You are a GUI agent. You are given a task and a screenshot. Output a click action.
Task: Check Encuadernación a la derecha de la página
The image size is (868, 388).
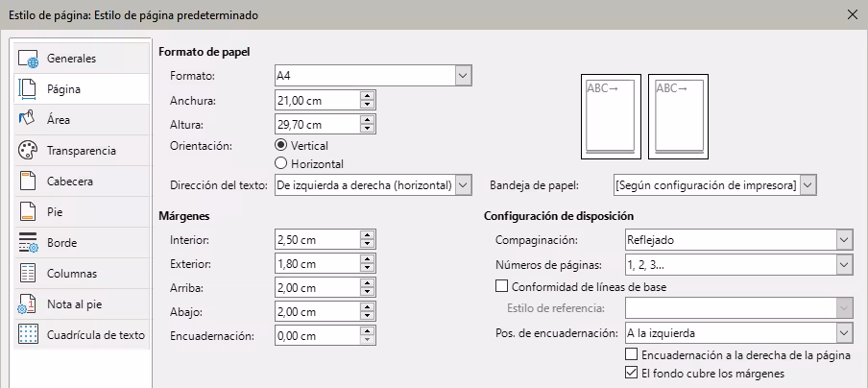tap(631, 354)
